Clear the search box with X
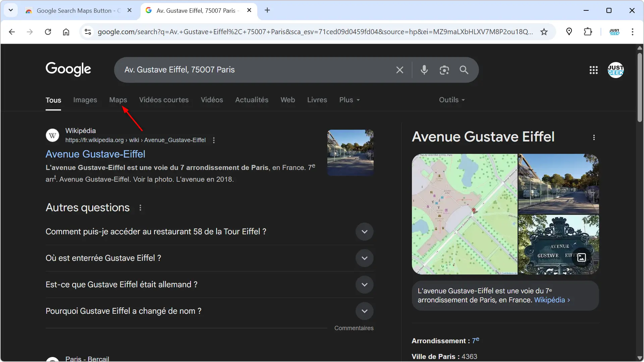This screenshot has width=644, height=362. [399, 70]
